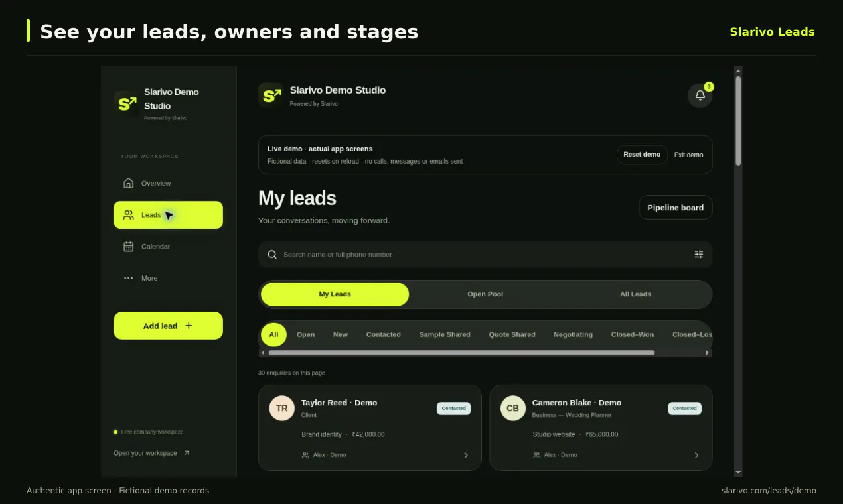843x504 pixels.
Task: Click the Reset demo button
Action: point(642,155)
